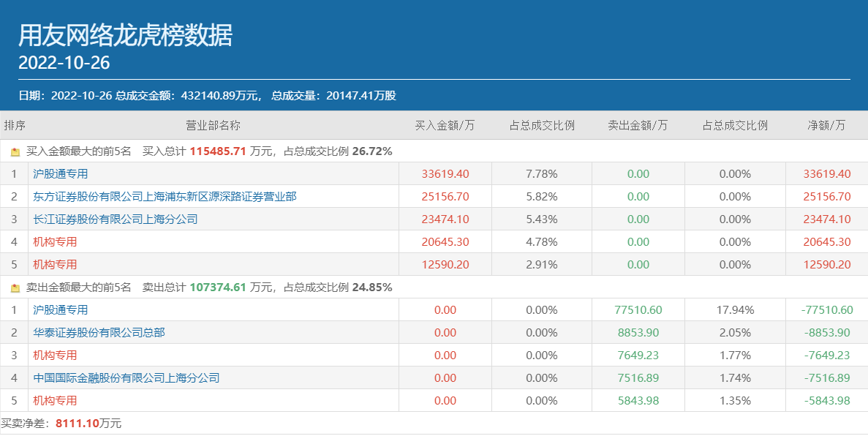Select the 买卖净差 value 8111.10

pos(77,424)
